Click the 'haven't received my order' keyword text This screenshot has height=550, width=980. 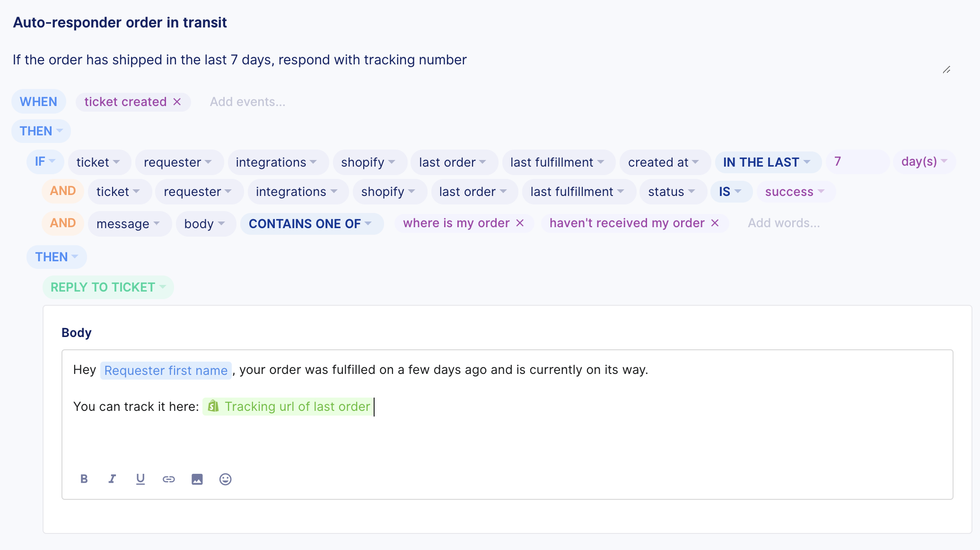pos(627,223)
